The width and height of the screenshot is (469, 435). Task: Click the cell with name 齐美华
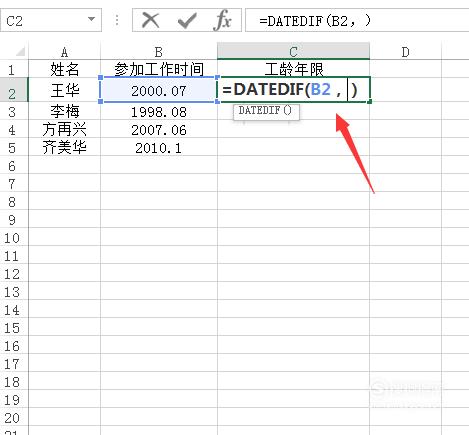coord(64,147)
